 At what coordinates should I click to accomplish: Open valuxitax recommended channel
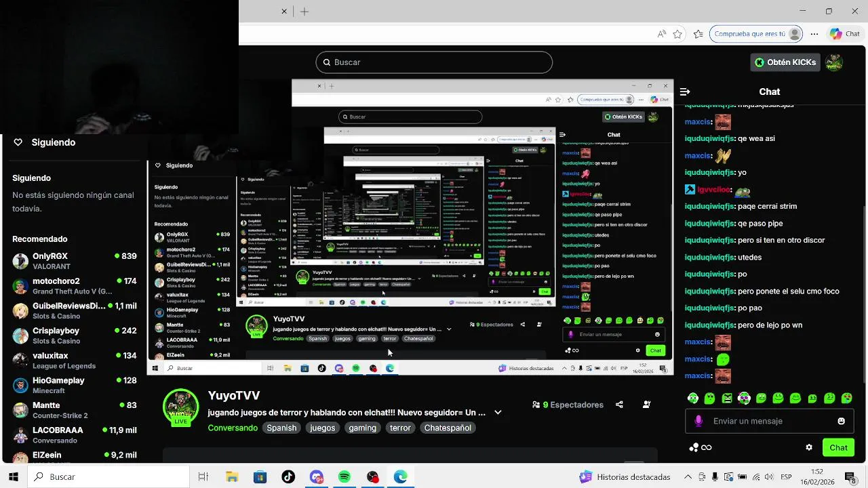75,361
